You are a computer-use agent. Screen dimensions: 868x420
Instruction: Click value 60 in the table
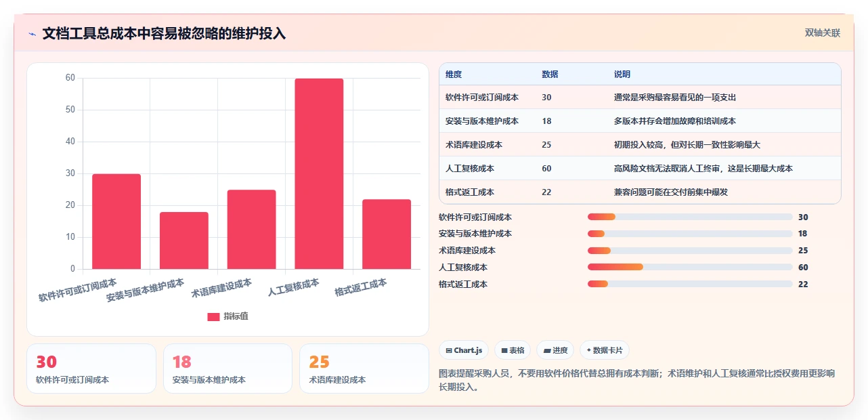tap(546, 169)
